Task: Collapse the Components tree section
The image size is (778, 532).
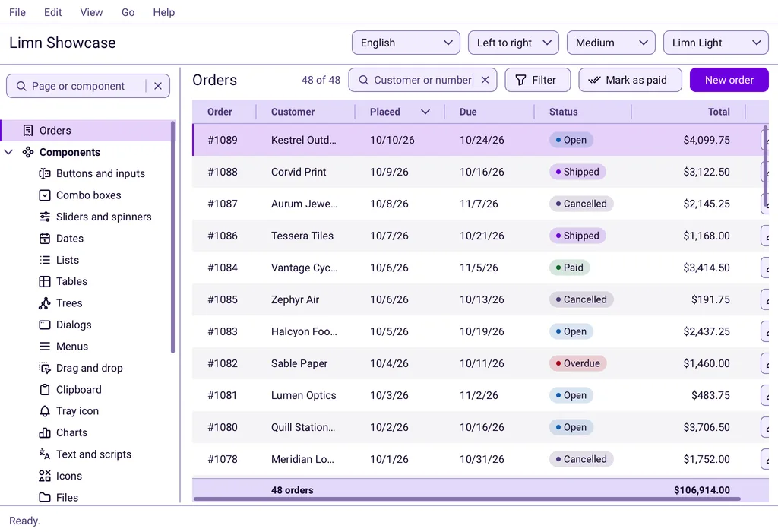Action: click(x=8, y=152)
